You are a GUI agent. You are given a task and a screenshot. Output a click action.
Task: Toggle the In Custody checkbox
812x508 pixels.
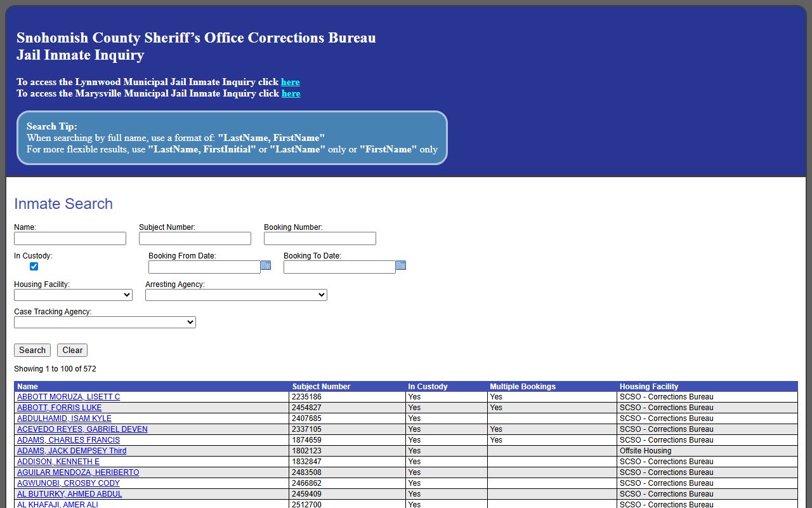point(34,267)
